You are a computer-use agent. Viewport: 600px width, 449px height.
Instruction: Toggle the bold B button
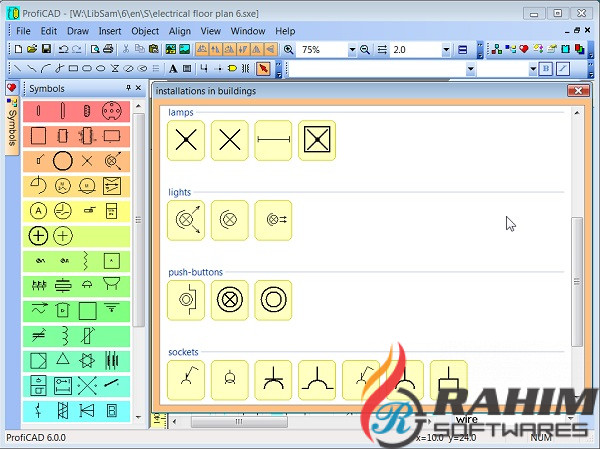pyautogui.click(x=546, y=69)
